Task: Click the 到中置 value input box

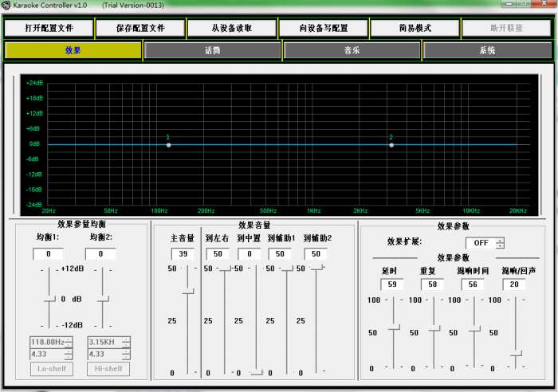Action: coord(249,253)
